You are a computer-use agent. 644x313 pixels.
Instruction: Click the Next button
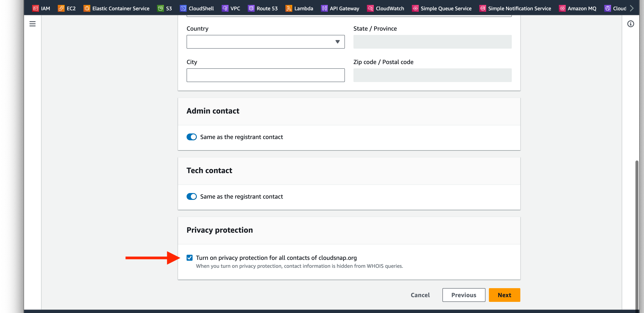(x=504, y=295)
